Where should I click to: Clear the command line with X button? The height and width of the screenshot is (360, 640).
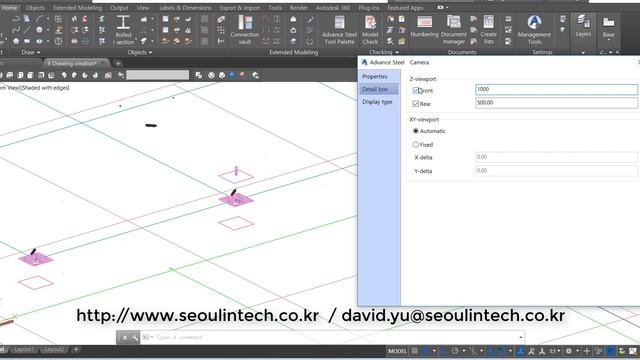(124, 338)
